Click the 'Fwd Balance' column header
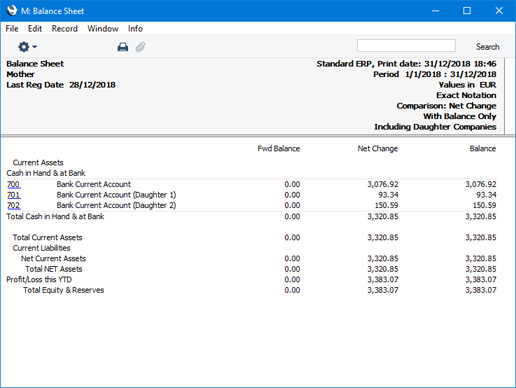516x388 pixels. 278,149
